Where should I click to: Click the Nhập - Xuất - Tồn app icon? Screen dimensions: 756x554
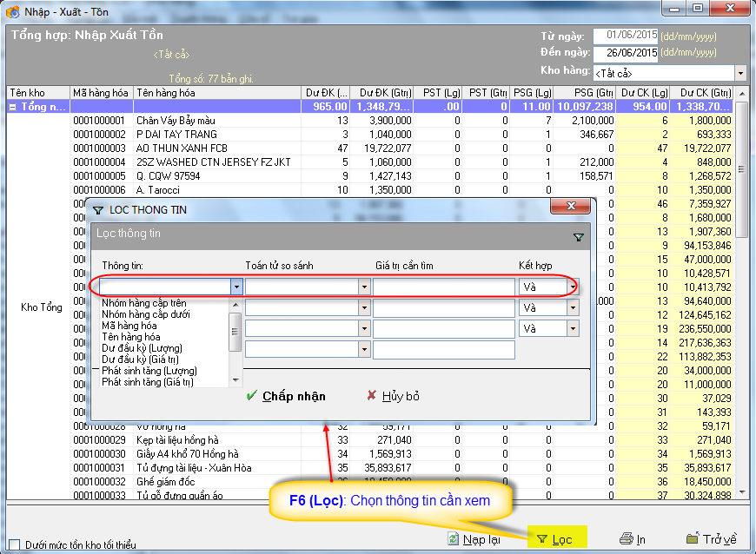12,10
